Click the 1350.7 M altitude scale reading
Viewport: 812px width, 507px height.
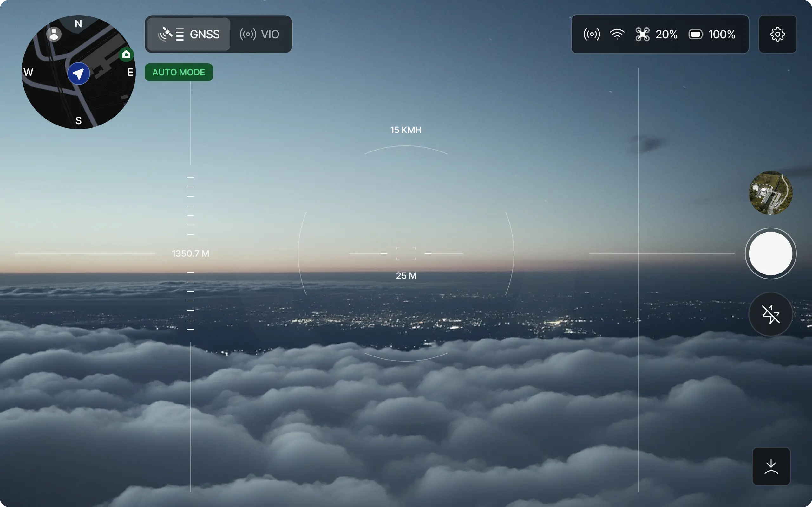point(191,253)
